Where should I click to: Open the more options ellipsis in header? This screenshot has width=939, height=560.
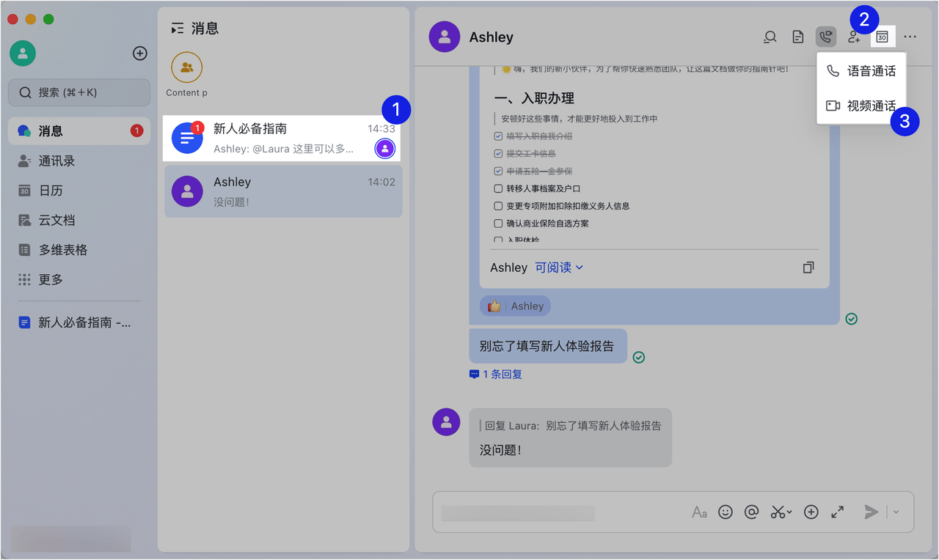coord(910,37)
